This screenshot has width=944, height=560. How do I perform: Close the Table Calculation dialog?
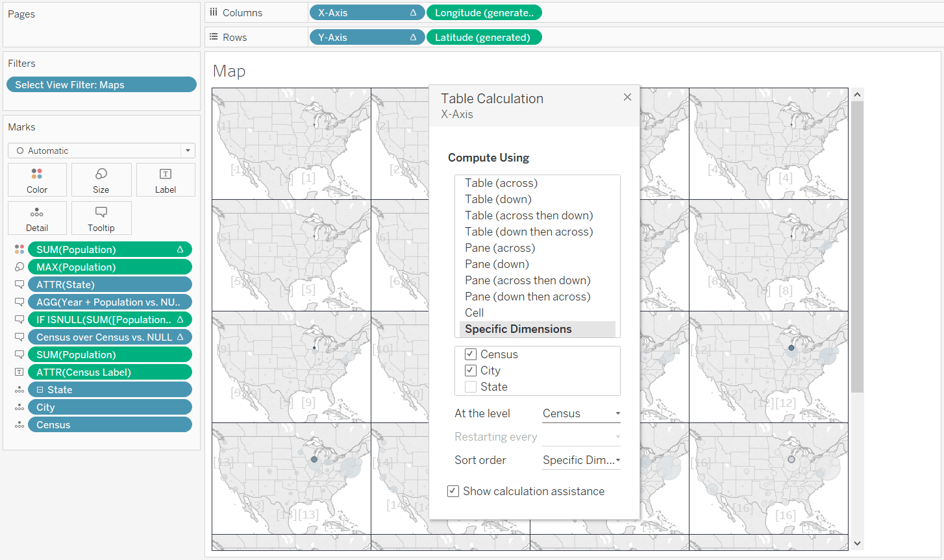click(627, 97)
